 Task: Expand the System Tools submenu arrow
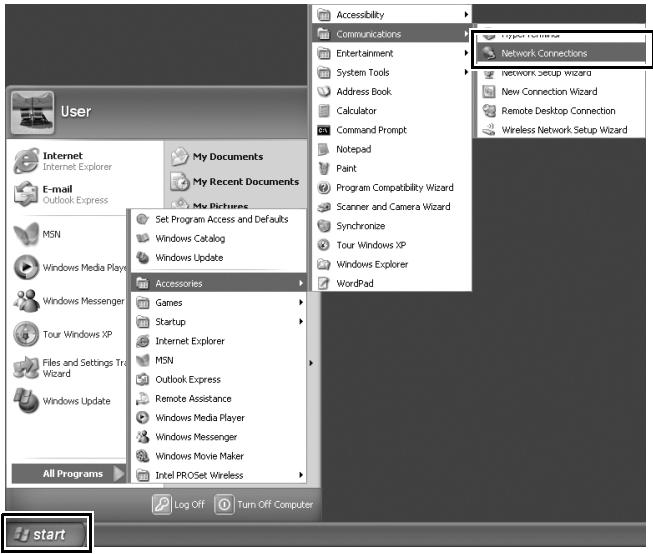coord(466,72)
